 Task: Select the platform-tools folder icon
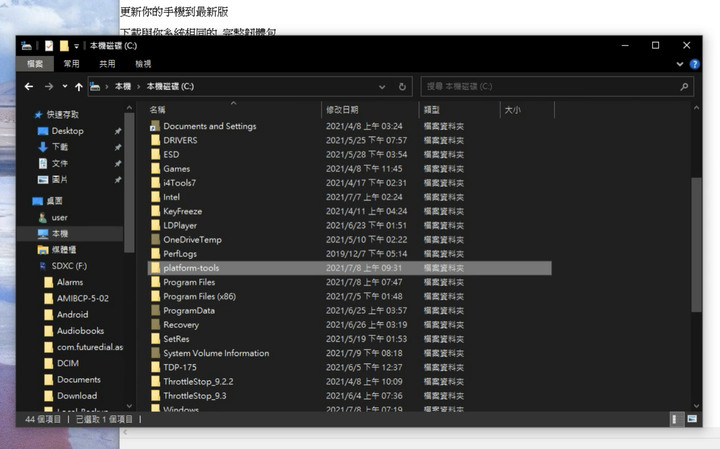pos(155,268)
